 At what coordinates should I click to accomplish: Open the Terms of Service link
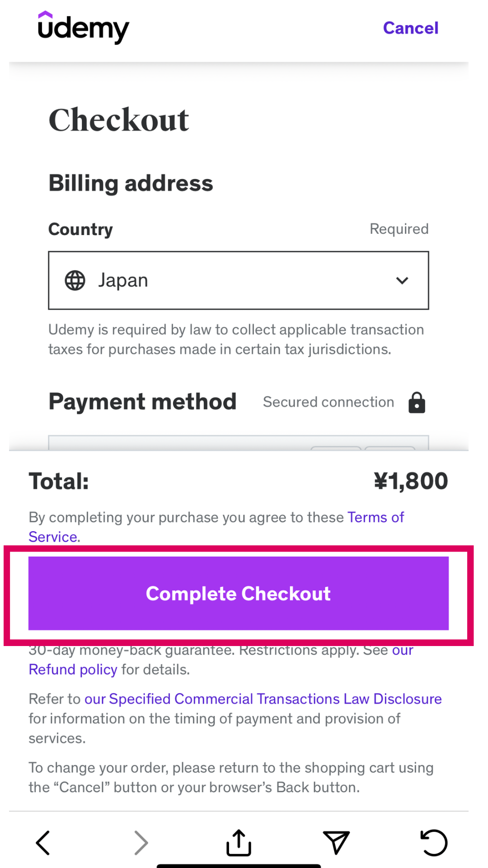click(x=375, y=517)
